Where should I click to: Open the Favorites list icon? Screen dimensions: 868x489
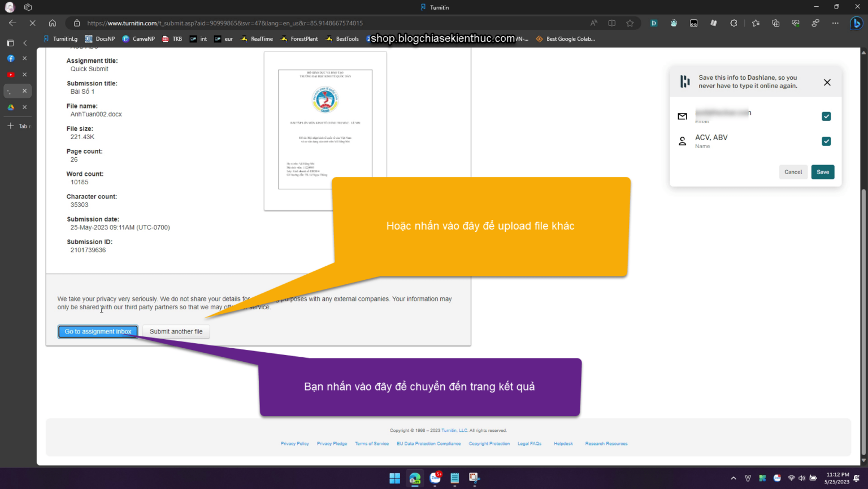[756, 23]
